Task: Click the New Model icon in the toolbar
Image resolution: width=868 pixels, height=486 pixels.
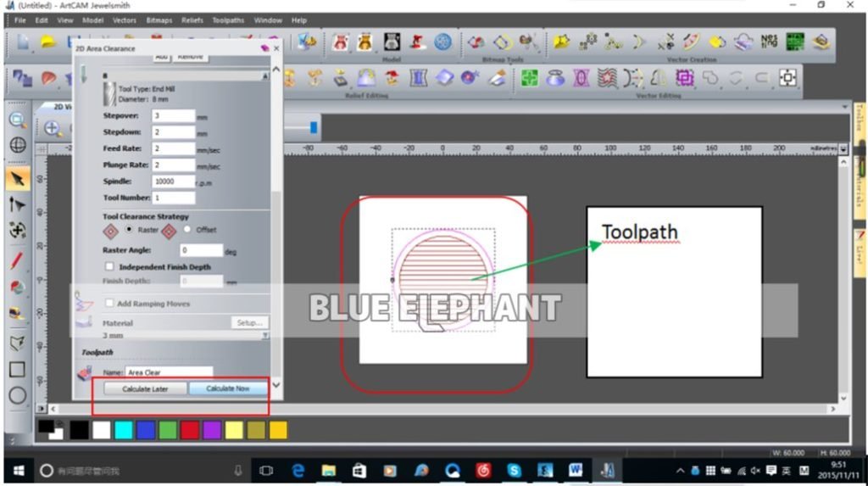Action: click(x=23, y=42)
